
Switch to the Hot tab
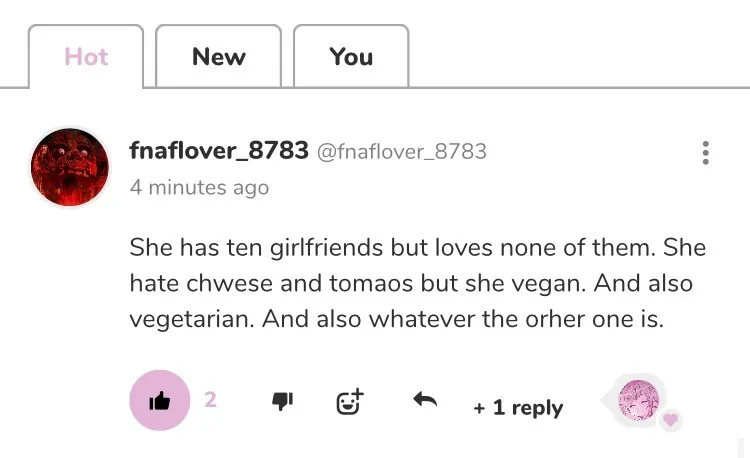click(x=86, y=57)
